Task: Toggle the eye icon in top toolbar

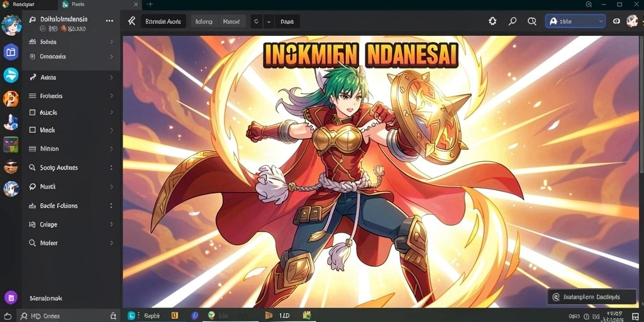Action: [616, 21]
